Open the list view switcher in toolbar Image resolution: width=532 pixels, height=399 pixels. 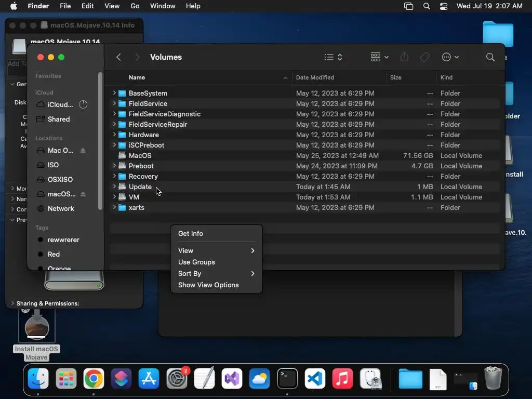[x=333, y=57]
